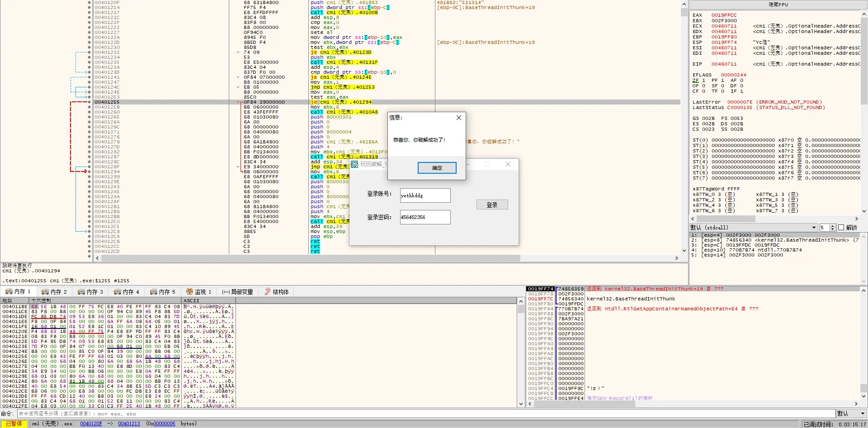Click the 0040120F address link in status bar

tap(91, 424)
